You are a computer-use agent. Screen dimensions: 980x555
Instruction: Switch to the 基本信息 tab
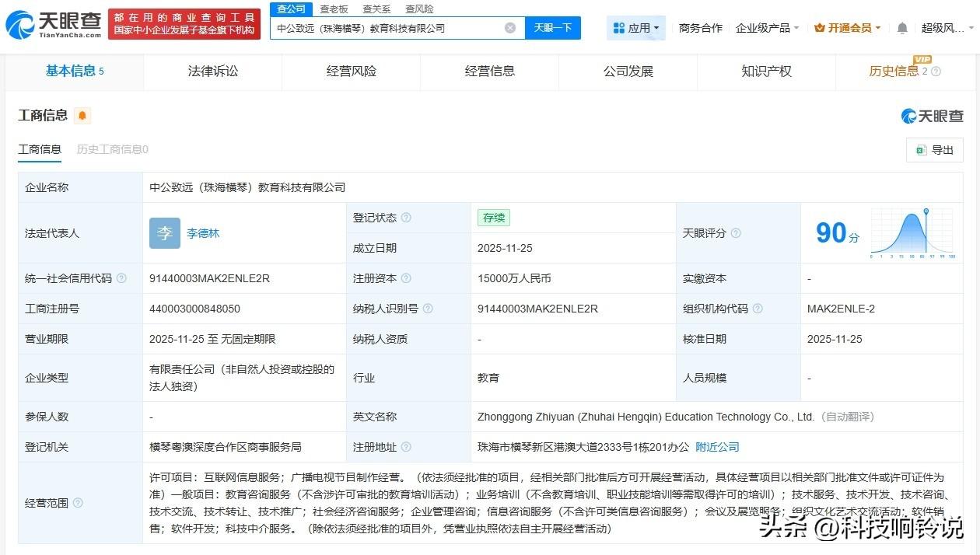point(75,72)
